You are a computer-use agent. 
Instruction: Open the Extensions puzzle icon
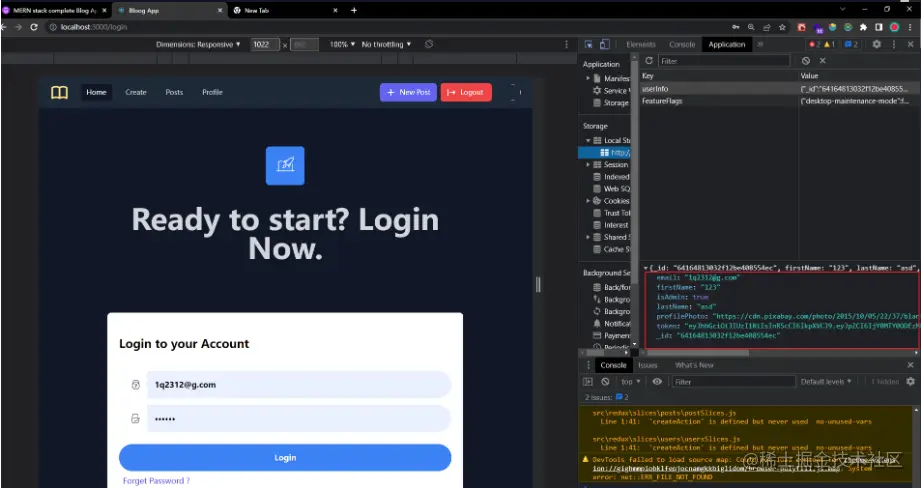[x=863, y=27]
